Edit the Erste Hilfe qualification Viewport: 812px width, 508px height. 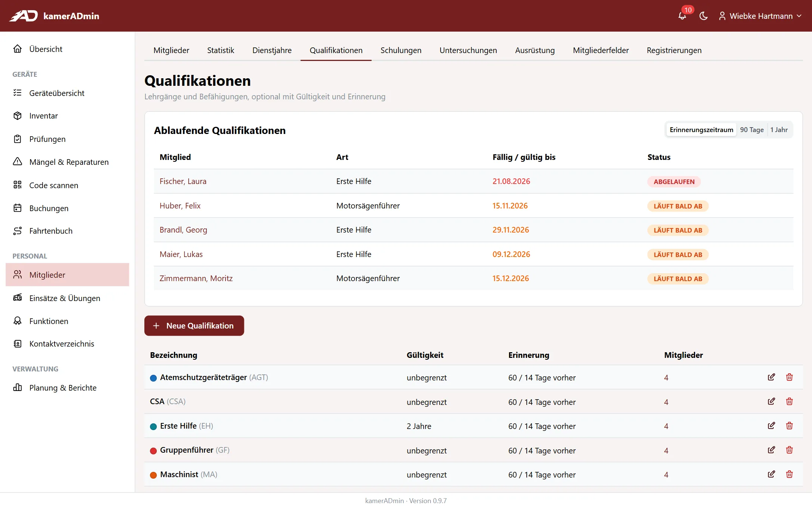point(771,426)
